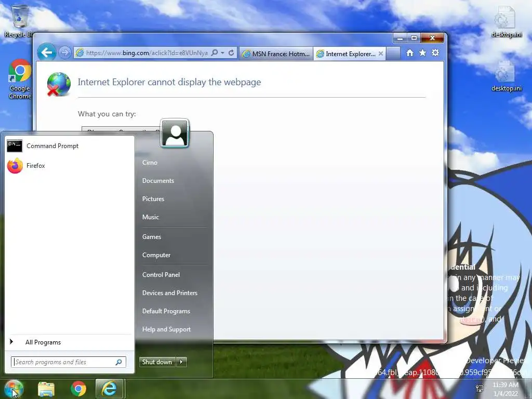Open Default Programs from the Start menu

(166, 311)
